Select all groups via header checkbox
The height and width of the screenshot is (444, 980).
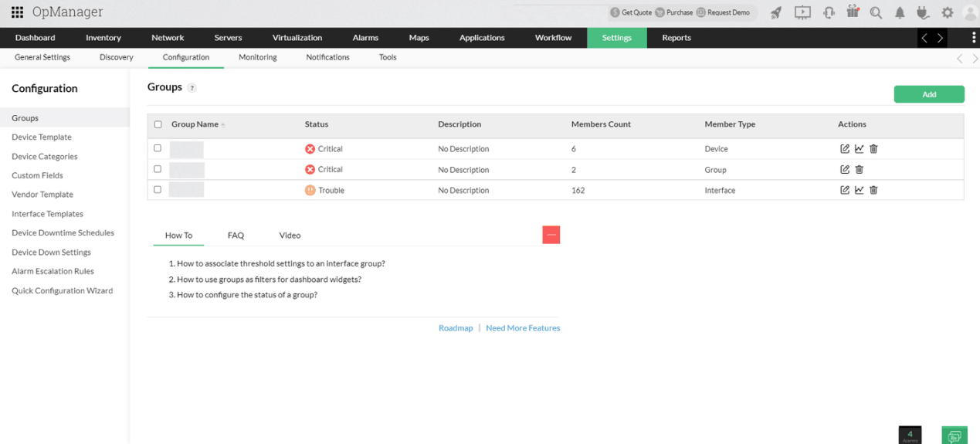pos(158,124)
